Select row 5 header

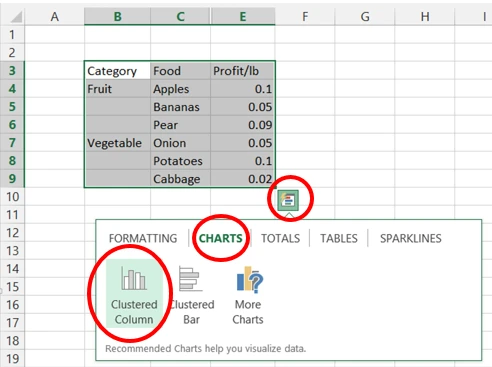click(12, 106)
